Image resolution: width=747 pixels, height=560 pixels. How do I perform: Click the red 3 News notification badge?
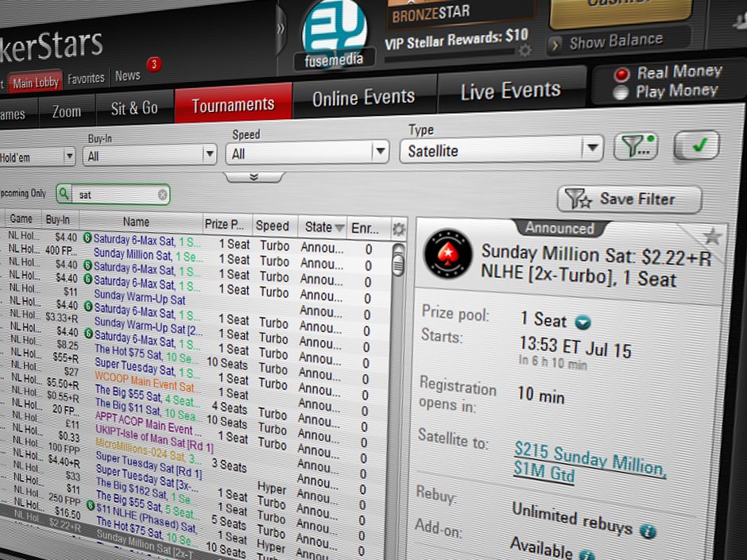pyautogui.click(x=154, y=64)
